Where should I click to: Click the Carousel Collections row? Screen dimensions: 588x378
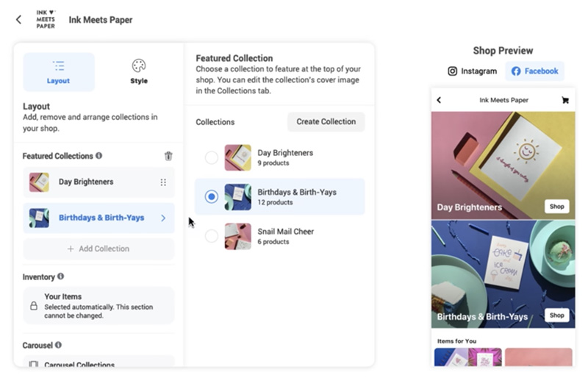click(x=99, y=362)
